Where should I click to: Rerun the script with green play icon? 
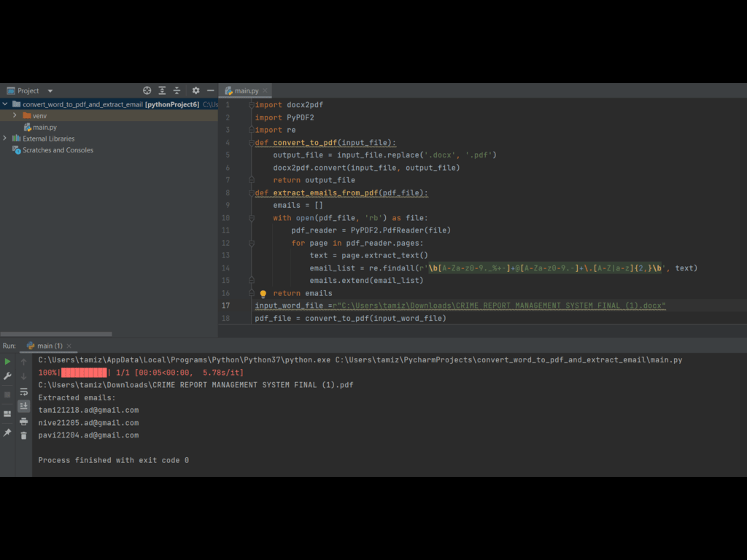(7, 362)
